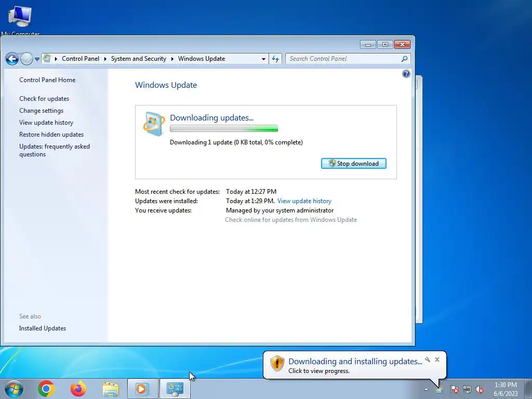Click Windows Update tray icon

click(x=440, y=389)
